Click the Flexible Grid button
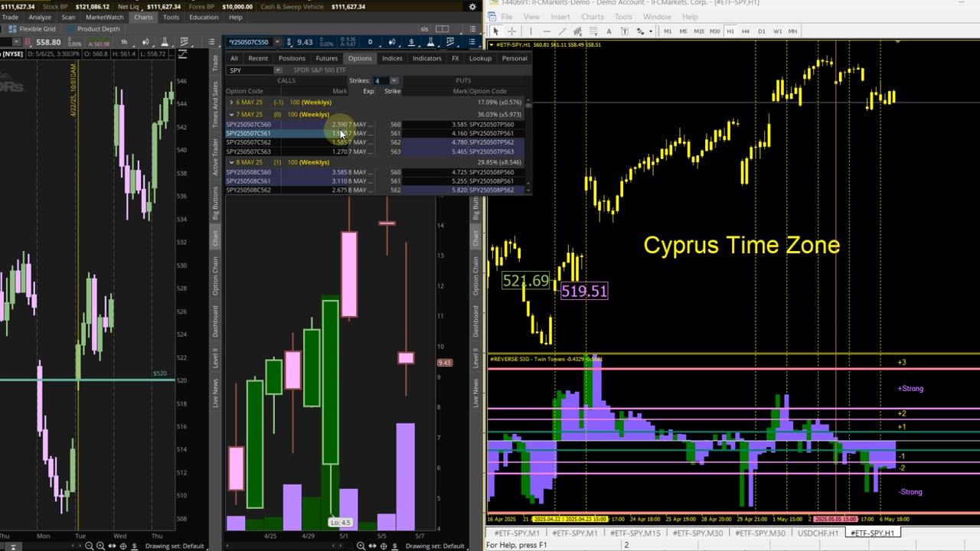Image resolution: width=980 pixels, height=551 pixels. point(32,29)
